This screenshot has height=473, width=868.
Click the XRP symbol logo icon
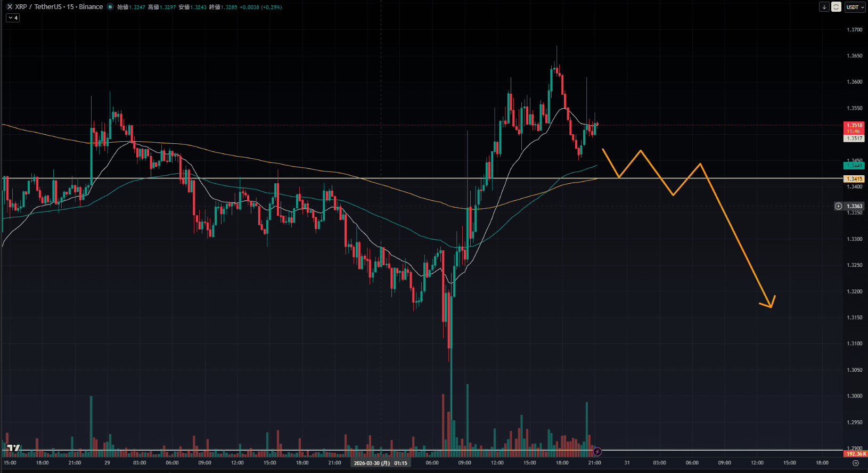pyautogui.click(x=9, y=7)
